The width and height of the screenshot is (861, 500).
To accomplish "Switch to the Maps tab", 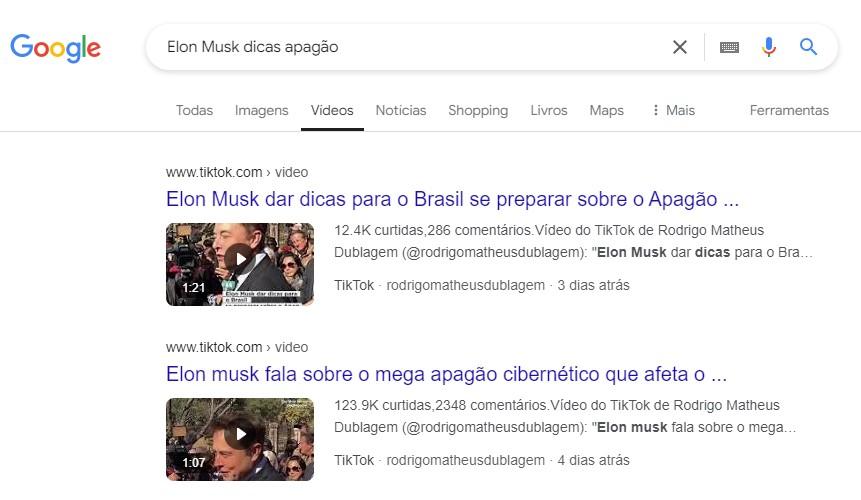I will [x=607, y=110].
